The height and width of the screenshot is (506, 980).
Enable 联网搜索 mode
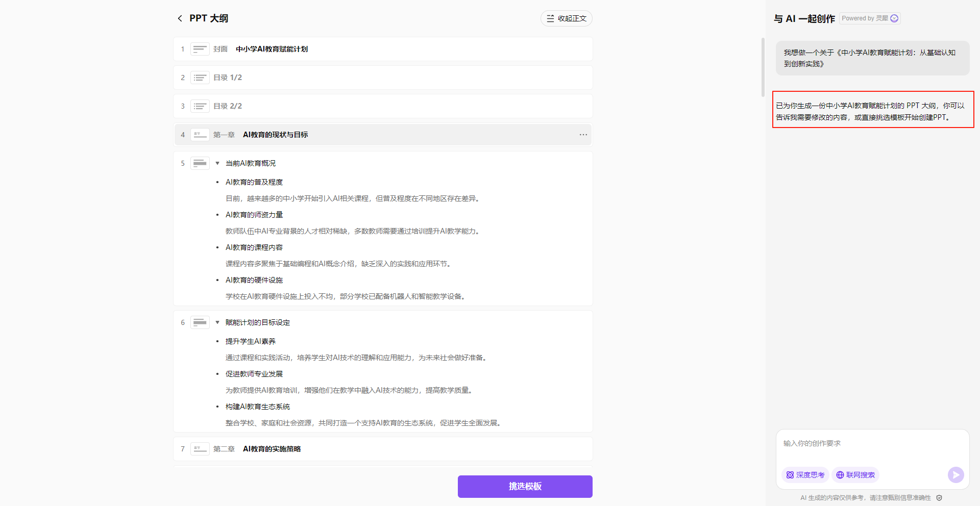coord(855,475)
